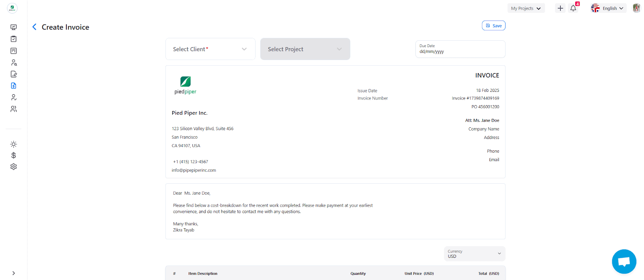
Task: Open the tasks clipboard icon in sidebar
Action: click(14, 39)
